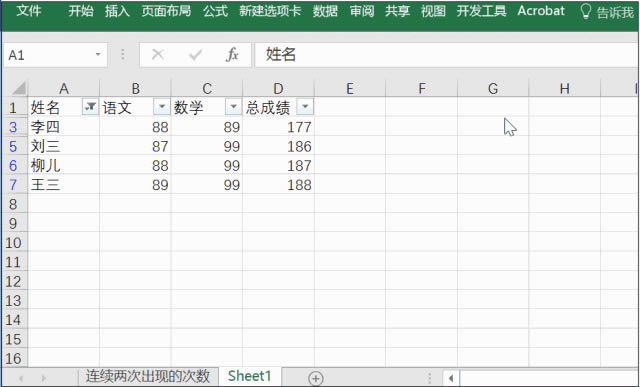Viewport: 640px width, 387px height.
Task: Open the 总成绩 column filter dropdown
Action: click(305, 107)
